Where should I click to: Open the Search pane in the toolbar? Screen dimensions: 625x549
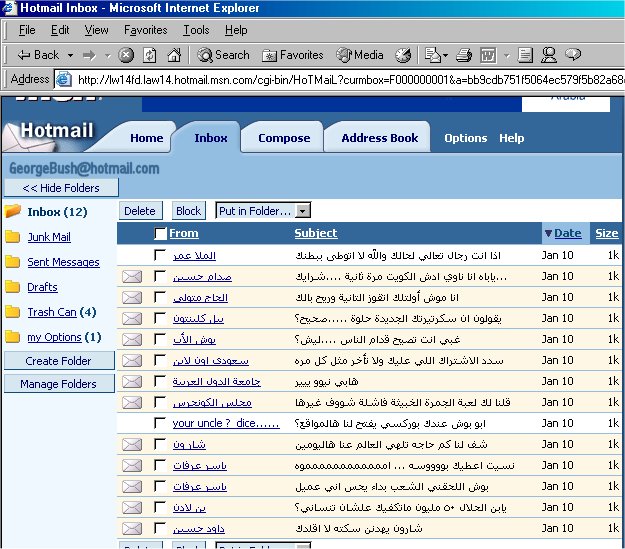pyautogui.click(x=223, y=55)
